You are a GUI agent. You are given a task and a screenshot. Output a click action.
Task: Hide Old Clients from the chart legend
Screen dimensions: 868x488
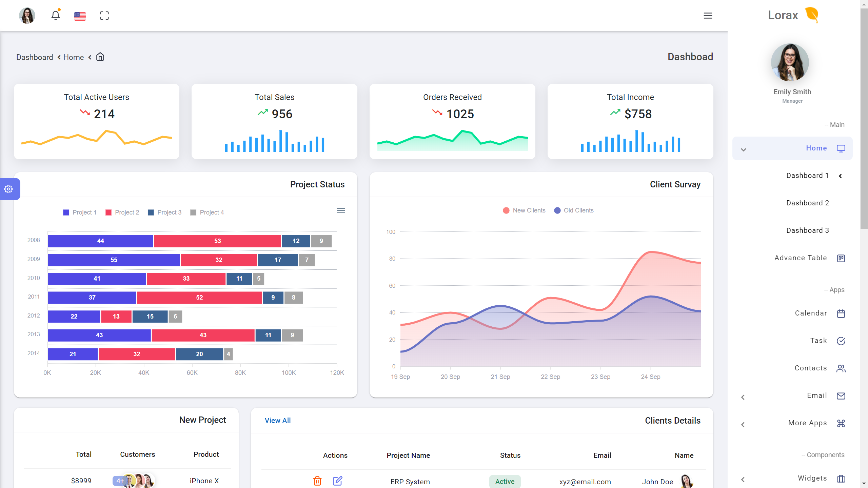573,210
